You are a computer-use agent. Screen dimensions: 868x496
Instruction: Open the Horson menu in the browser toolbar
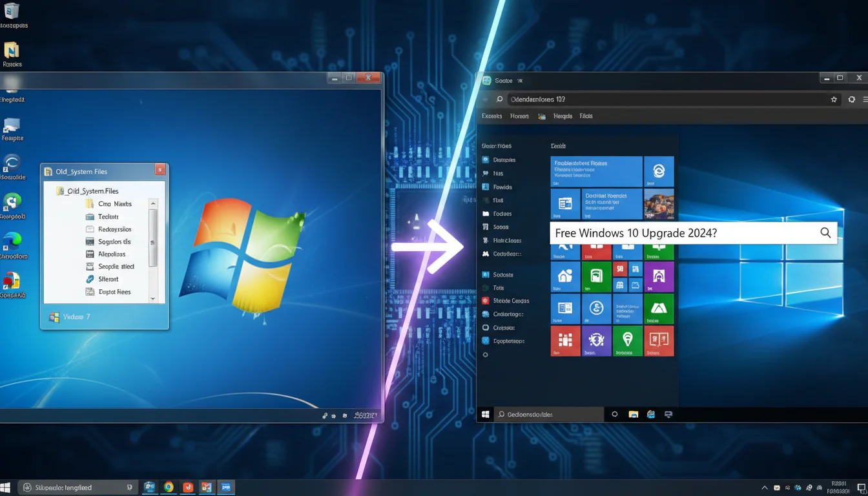pos(519,116)
